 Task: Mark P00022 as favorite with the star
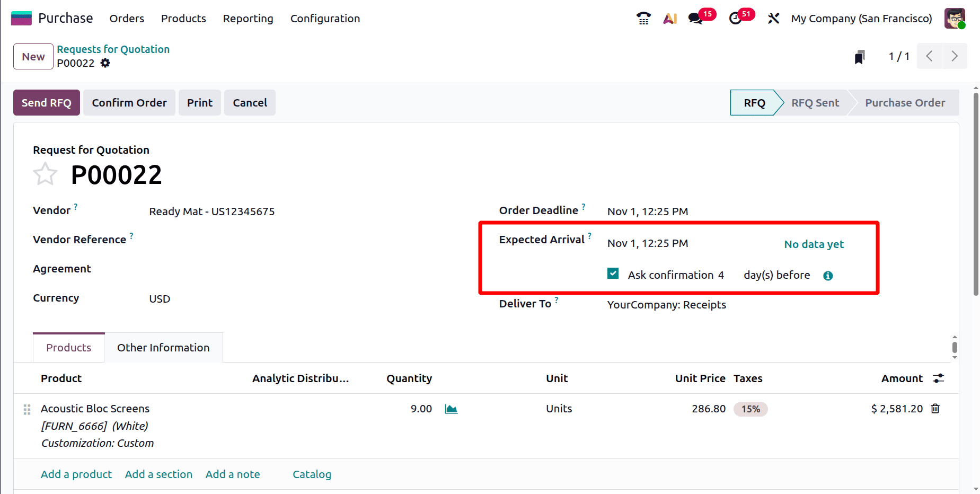click(x=45, y=174)
